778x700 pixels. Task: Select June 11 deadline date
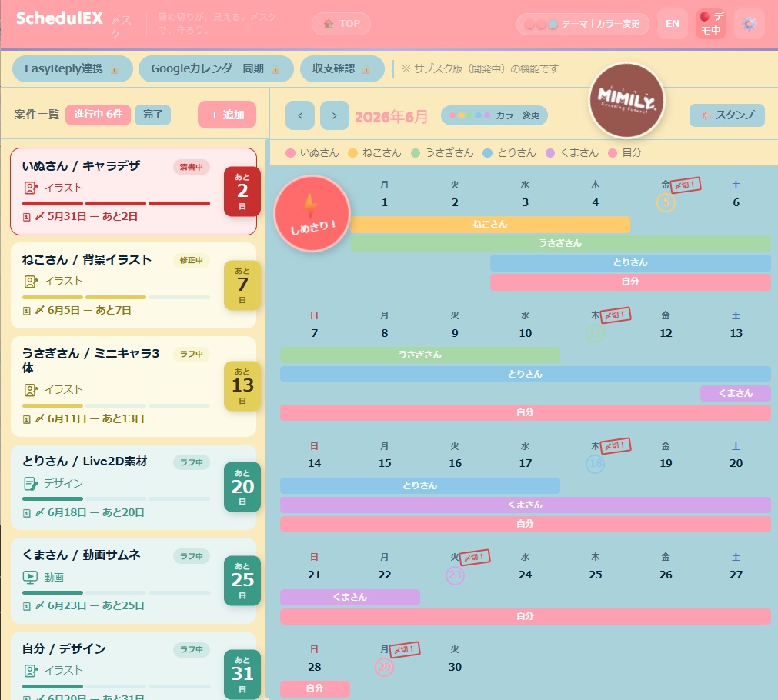596,333
